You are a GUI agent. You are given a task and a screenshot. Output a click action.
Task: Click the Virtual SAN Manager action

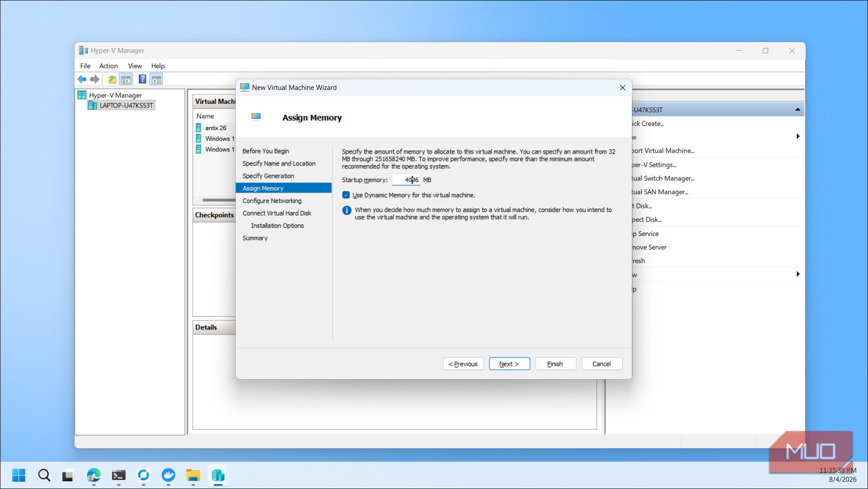659,192
